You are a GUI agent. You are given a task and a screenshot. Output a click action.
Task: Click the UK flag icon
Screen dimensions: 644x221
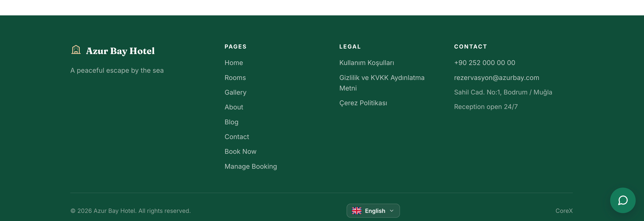coord(356,211)
